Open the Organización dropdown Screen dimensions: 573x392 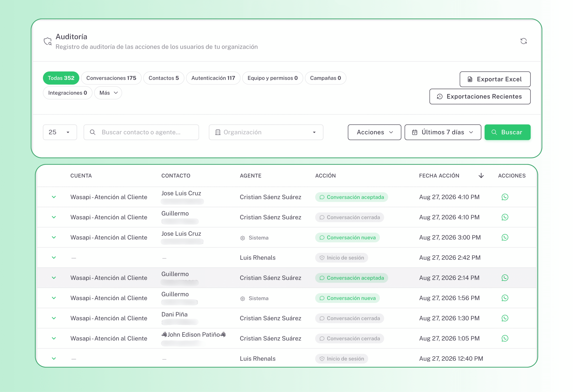[266, 132]
